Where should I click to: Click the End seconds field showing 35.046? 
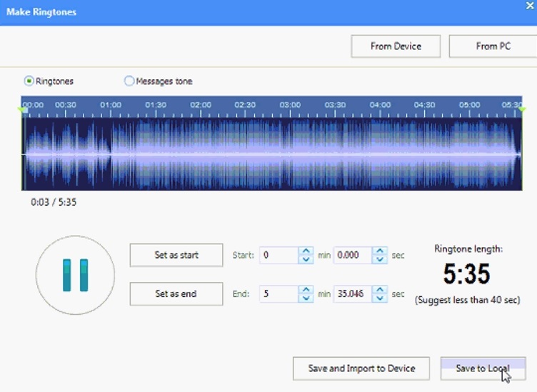click(x=352, y=294)
